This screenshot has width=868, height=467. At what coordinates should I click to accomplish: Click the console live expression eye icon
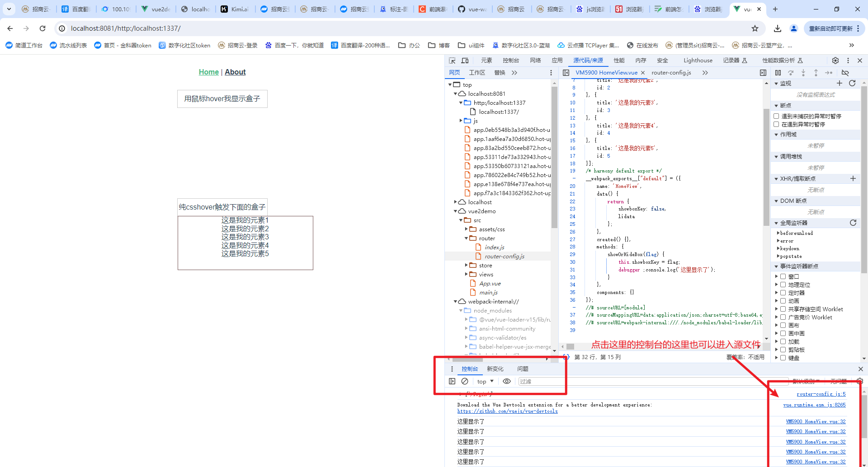coord(507,381)
